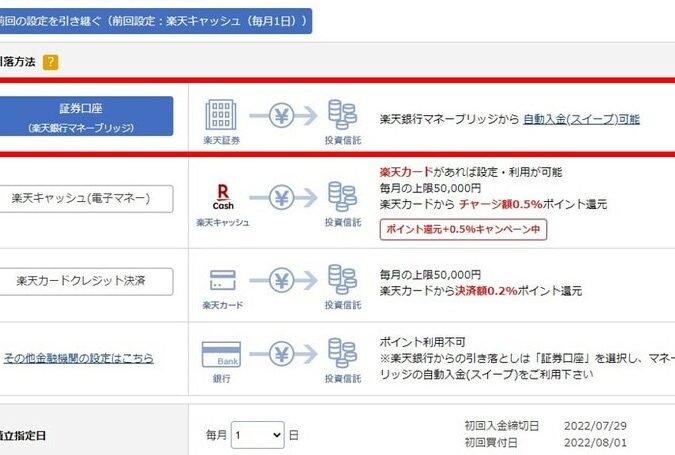
Task: Click the 投資信託 coins icon in 楽天キャッシュ row
Action: click(342, 197)
